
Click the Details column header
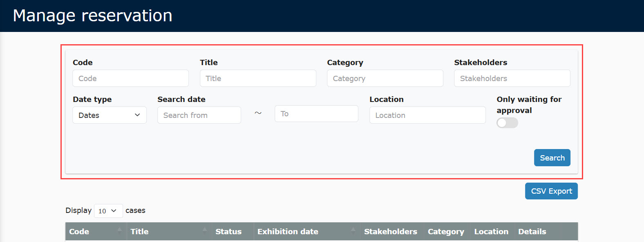tap(532, 231)
